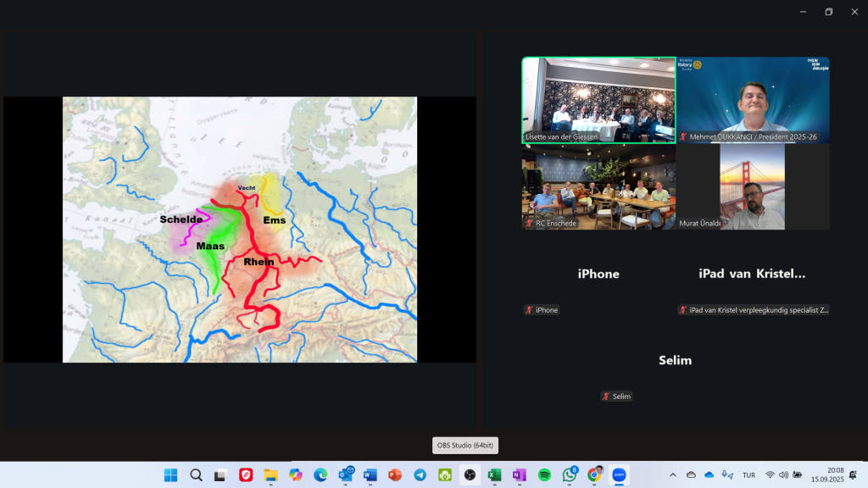Open Microsoft Edge from the taskbar
868x488 pixels.
(320, 474)
